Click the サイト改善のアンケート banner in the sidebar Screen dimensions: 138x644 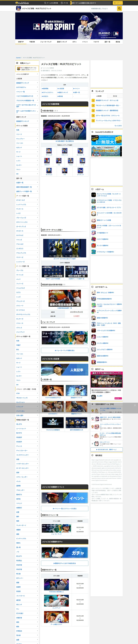27,69
